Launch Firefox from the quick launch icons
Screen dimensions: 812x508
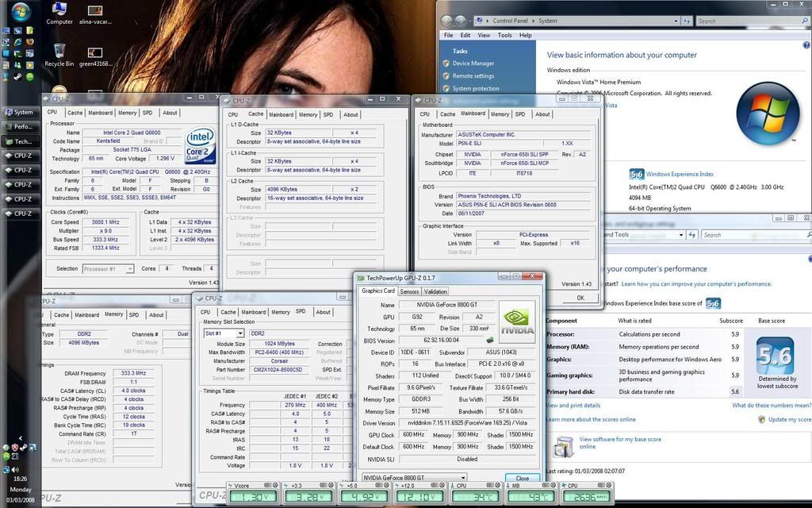tap(30, 42)
